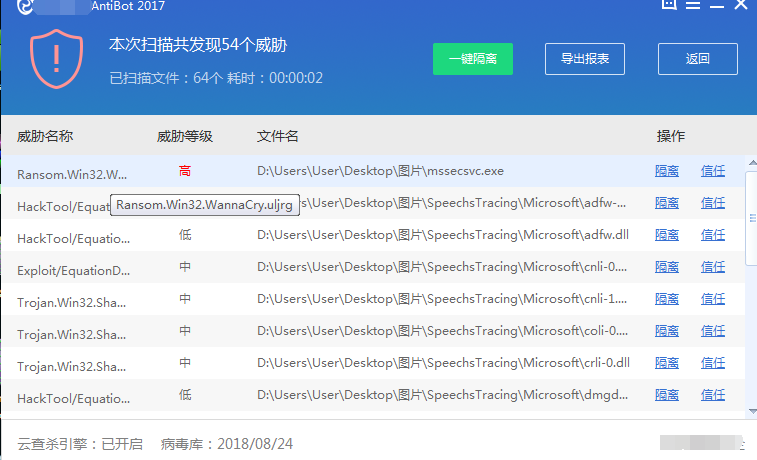Click 隔离 for dmgd... file row

pos(667,395)
